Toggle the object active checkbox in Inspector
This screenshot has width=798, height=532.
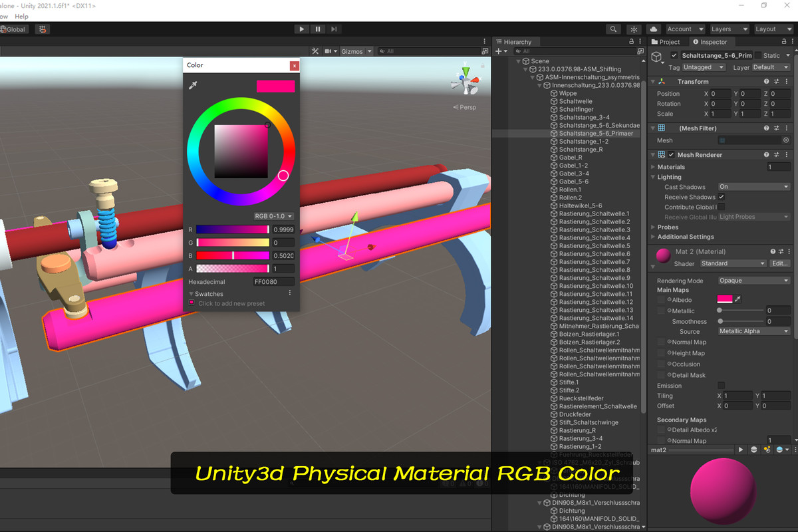click(674, 56)
